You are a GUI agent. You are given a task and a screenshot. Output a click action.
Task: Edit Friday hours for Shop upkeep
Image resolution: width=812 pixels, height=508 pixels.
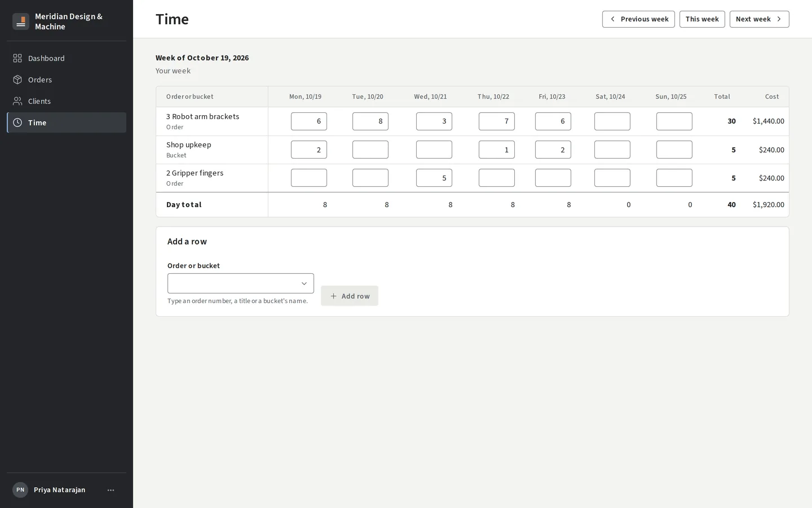click(553, 150)
